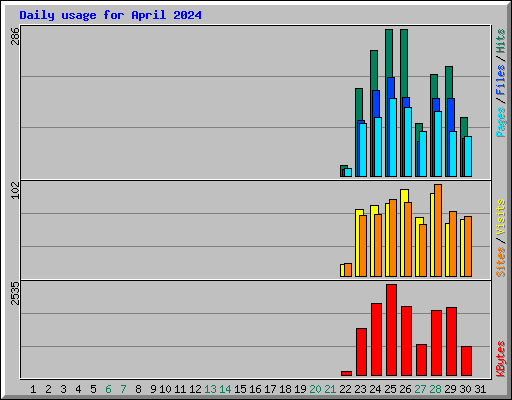Click the Hits legend label
This screenshot has width=512, height=400.
(500, 41)
